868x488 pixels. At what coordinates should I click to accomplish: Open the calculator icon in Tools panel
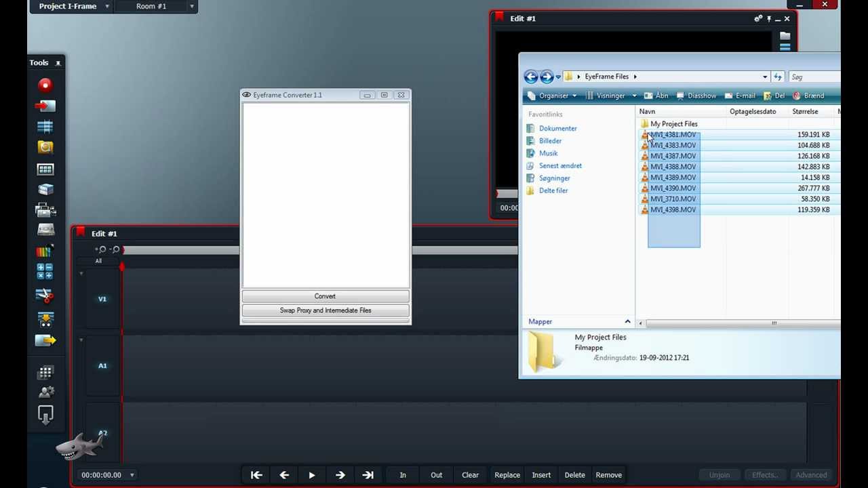click(45, 272)
